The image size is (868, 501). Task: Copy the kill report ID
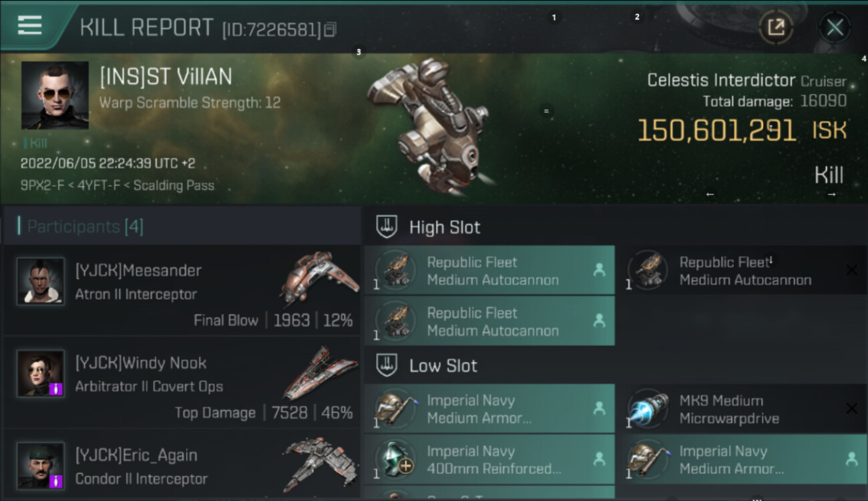(x=331, y=29)
